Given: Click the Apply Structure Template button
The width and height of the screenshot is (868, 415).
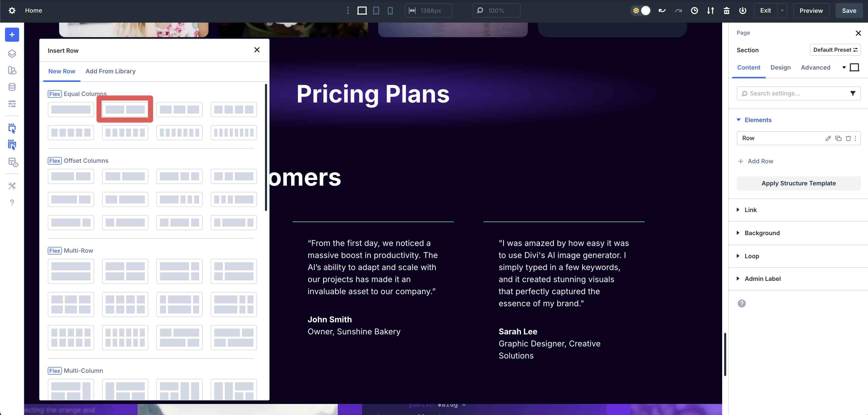Looking at the screenshot, I should pyautogui.click(x=798, y=183).
